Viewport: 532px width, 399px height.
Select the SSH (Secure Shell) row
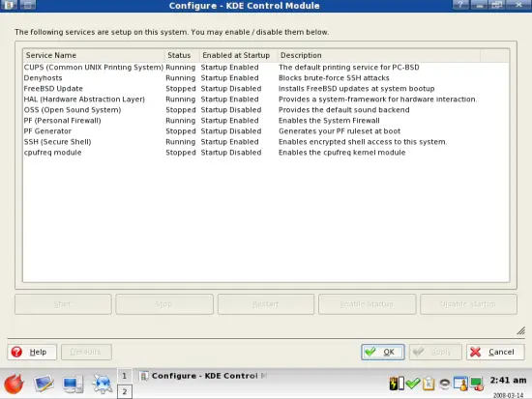(266, 142)
